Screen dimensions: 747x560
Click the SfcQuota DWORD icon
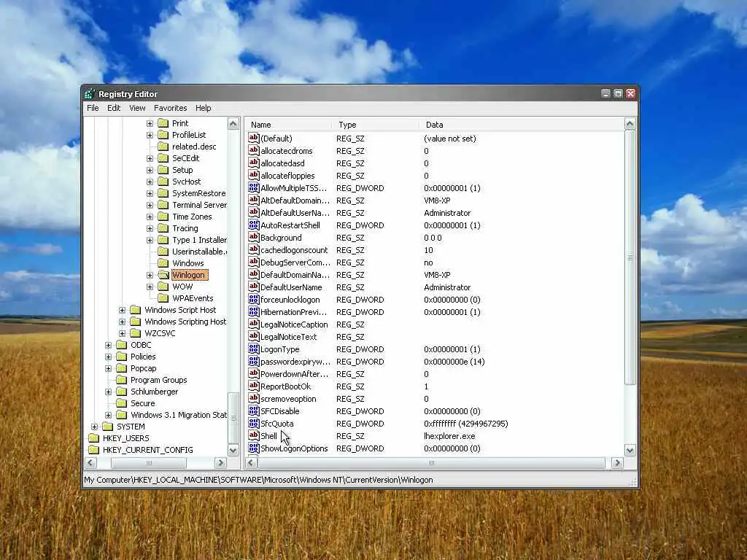[253, 423]
